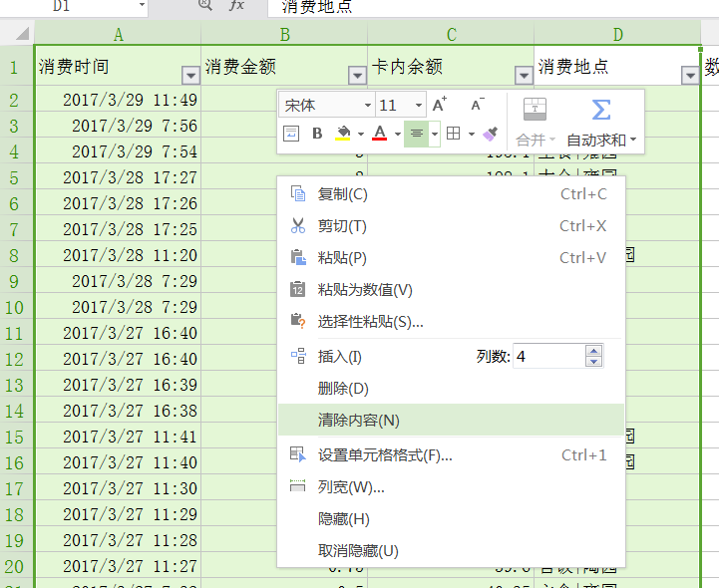Screen dimensions: 719x588
Task: Click the Paste Special icon
Action: 298,321
